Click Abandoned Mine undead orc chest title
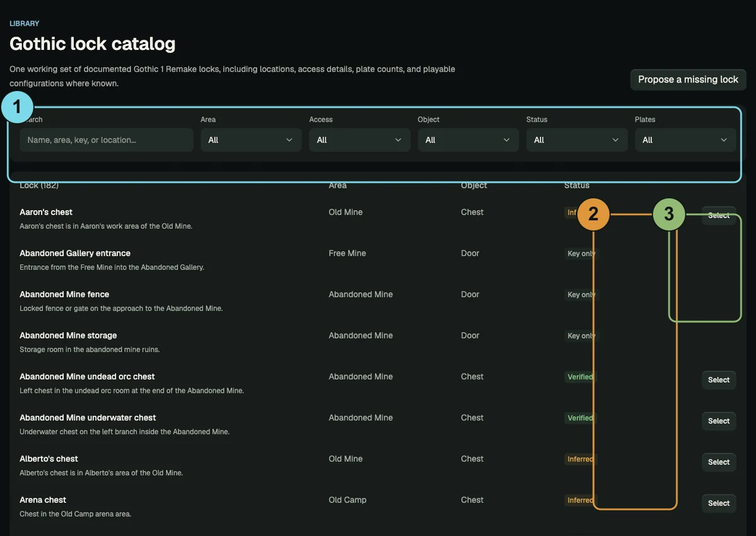Viewport: 756px width, 536px height. click(x=87, y=376)
